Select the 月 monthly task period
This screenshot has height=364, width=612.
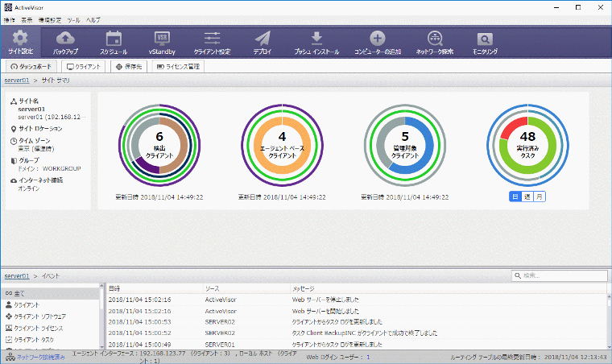tap(540, 196)
